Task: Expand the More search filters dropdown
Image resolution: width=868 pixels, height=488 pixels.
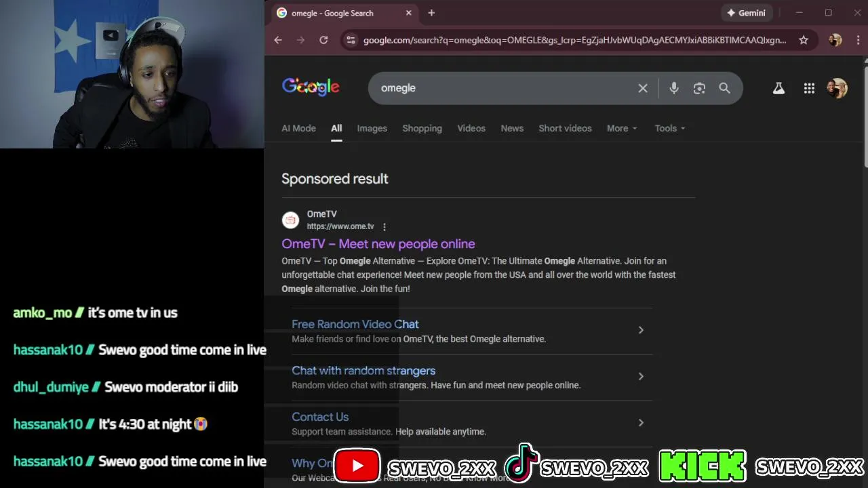Action: tap(622, 128)
